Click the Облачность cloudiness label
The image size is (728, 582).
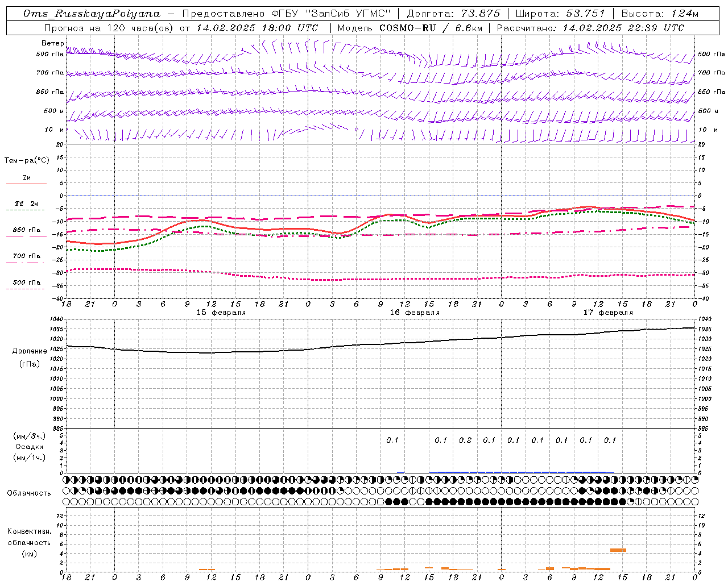click(x=29, y=493)
